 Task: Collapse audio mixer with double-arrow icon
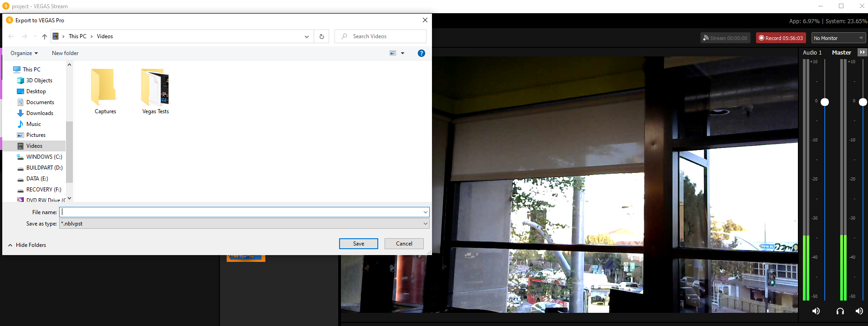coord(862,52)
